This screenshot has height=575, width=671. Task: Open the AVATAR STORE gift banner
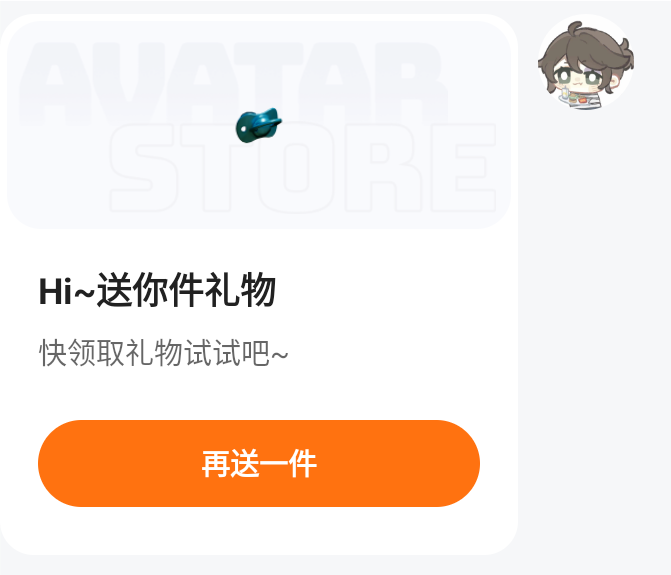tap(259, 124)
